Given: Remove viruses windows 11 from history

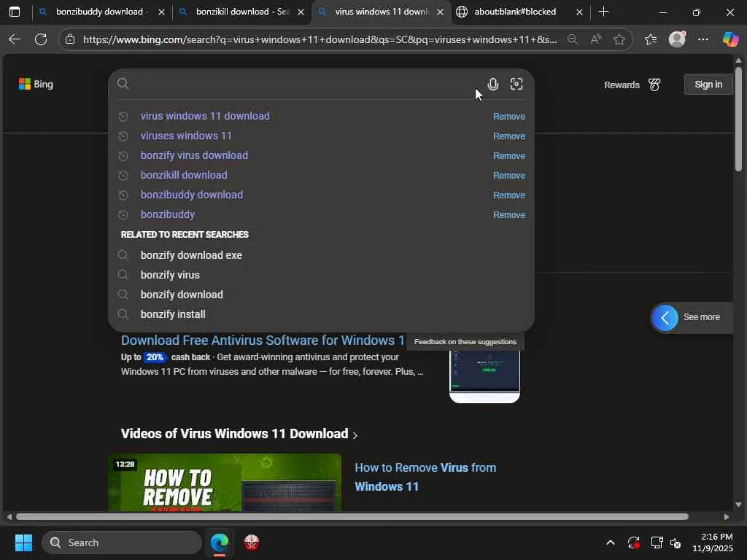Looking at the screenshot, I should point(508,136).
